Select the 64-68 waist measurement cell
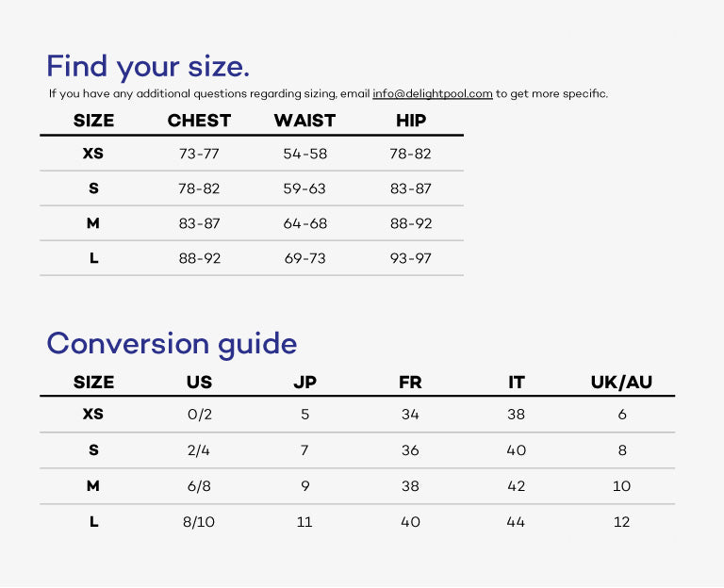This screenshot has height=588, width=724. 304,223
